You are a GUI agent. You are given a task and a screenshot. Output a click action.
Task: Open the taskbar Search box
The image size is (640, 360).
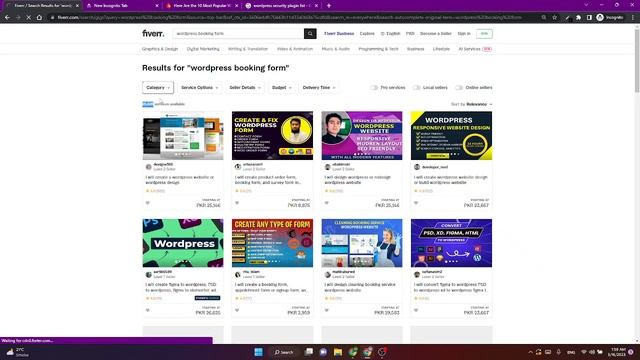coord(284,352)
